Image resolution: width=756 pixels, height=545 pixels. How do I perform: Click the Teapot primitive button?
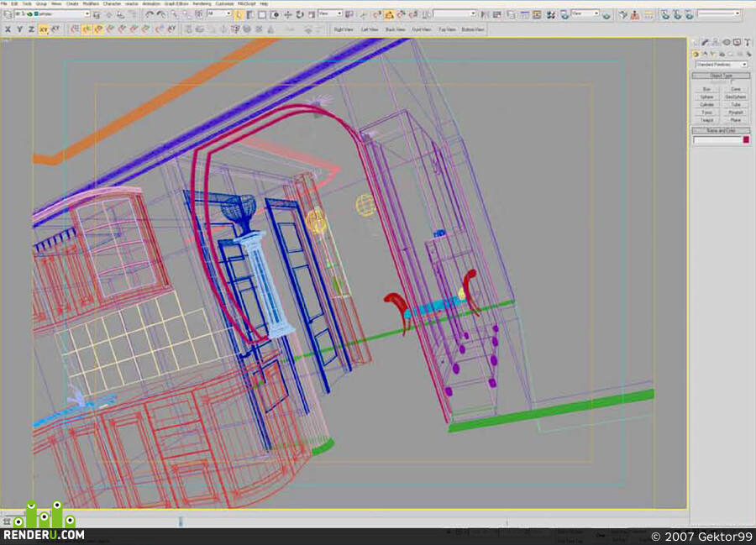click(x=706, y=120)
